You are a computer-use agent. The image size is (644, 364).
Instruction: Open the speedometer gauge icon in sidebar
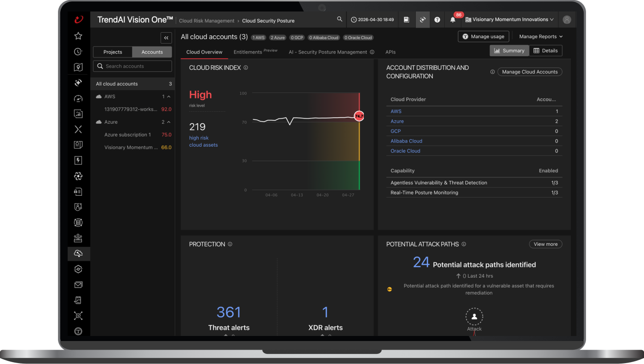pyautogui.click(x=78, y=98)
